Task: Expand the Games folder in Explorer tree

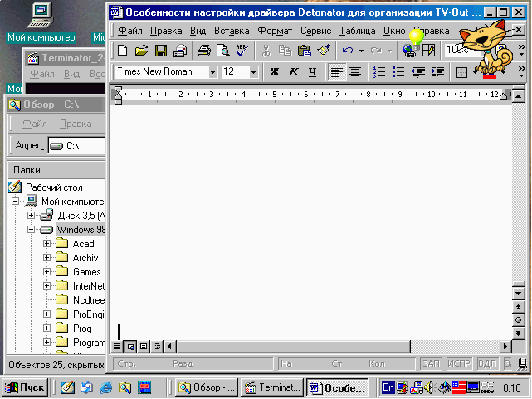Action: [46, 271]
